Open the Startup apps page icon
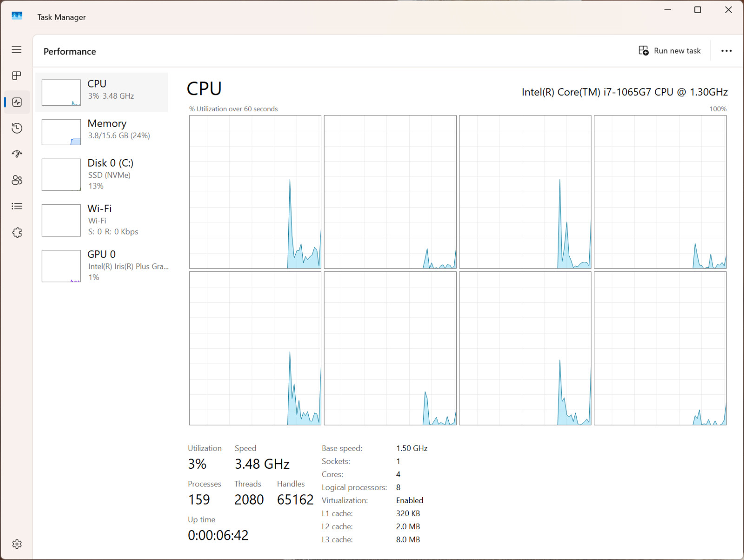Image resolution: width=744 pixels, height=560 pixels. click(17, 154)
